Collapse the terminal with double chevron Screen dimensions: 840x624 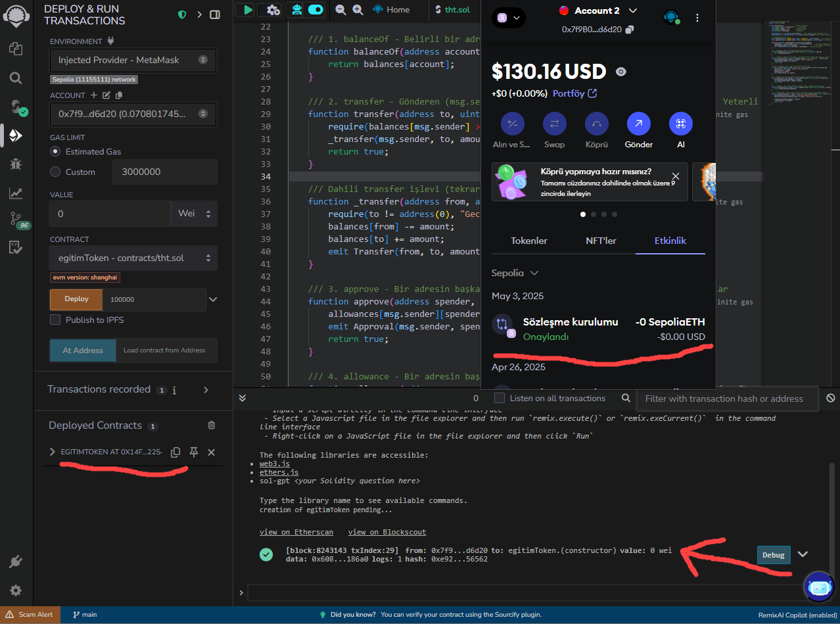tap(242, 398)
